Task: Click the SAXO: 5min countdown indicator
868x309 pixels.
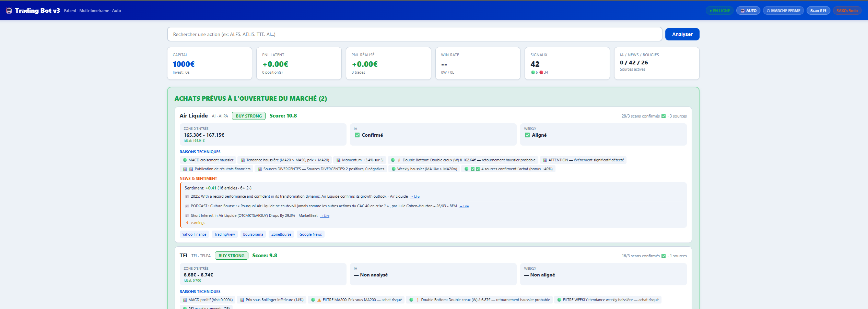Action: (847, 10)
